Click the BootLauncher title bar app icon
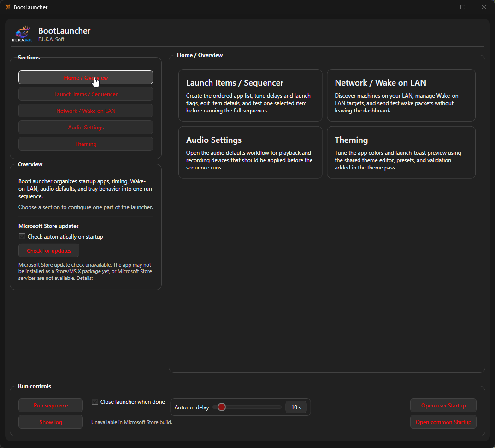The width and height of the screenshot is (495, 448). coord(8,7)
